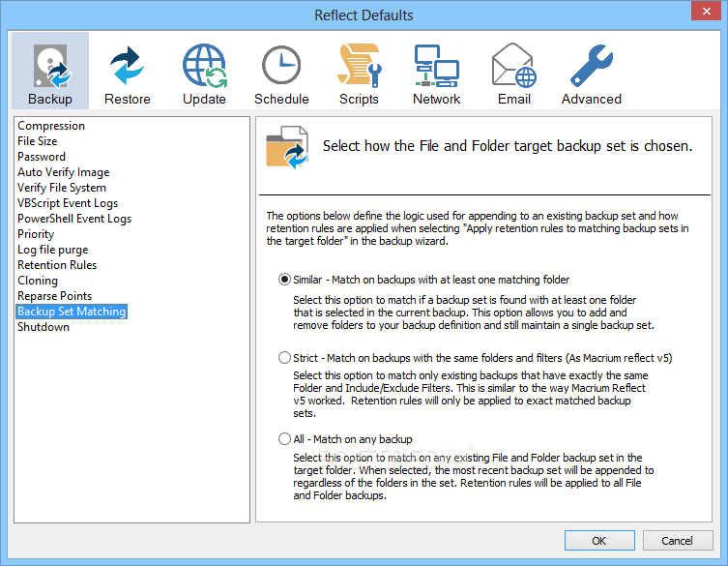Open Auto Verify Image settings
The width and height of the screenshot is (728, 566).
click(x=64, y=172)
